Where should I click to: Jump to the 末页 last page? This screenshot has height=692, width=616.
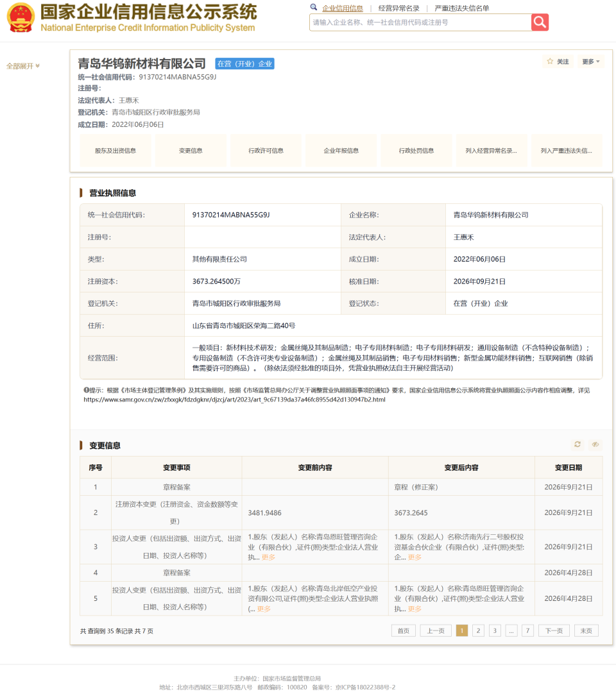[x=586, y=630]
